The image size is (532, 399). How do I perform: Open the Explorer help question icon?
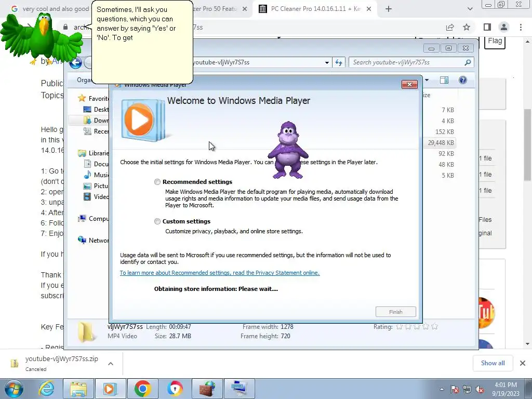(463, 80)
